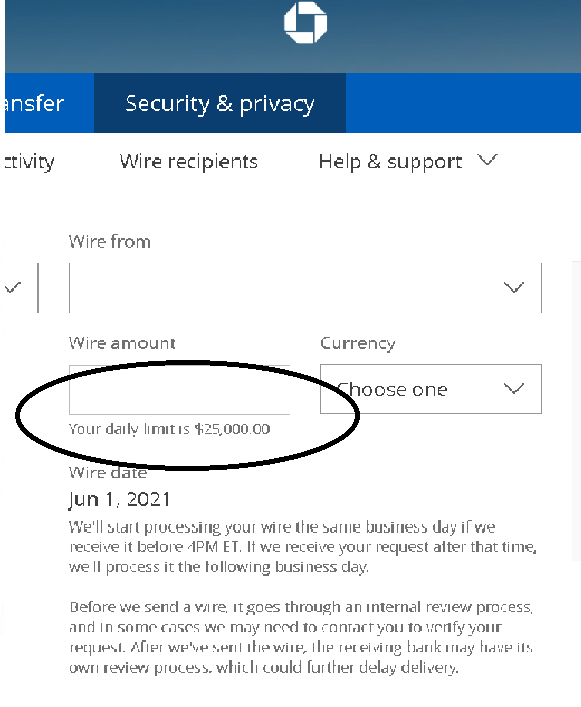Open the Wire recipients menu item
This screenshot has width=581, height=707.
188,161
